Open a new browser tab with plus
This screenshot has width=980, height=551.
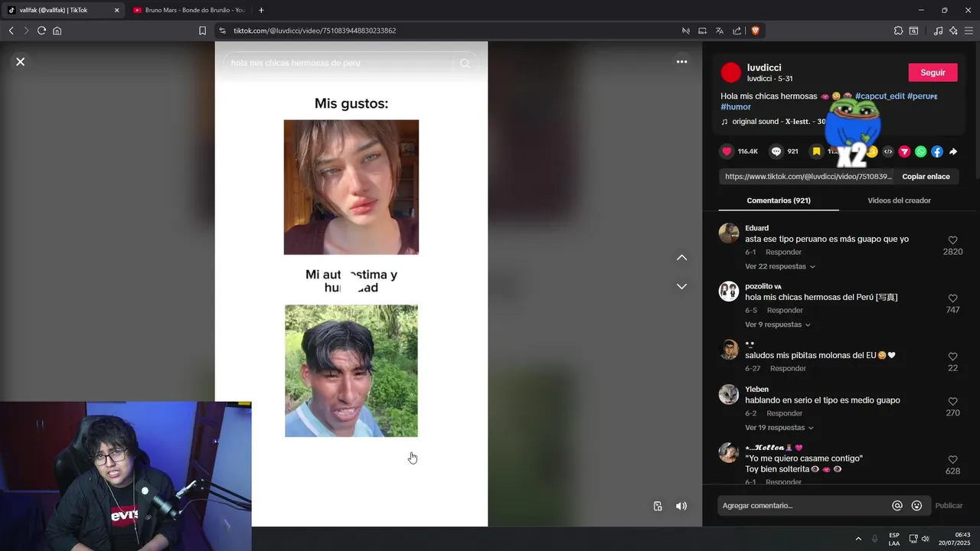[261, 10]
